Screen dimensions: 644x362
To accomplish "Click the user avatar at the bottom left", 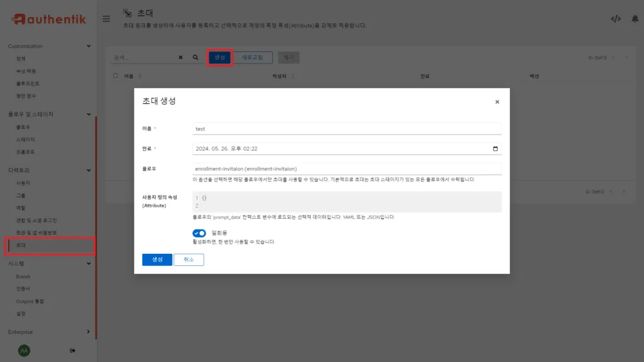I will click(x=24, y=350).
